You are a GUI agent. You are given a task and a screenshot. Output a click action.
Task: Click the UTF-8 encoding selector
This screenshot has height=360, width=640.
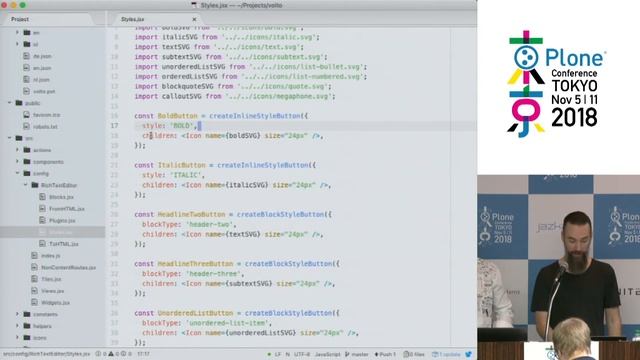(302, 354)
